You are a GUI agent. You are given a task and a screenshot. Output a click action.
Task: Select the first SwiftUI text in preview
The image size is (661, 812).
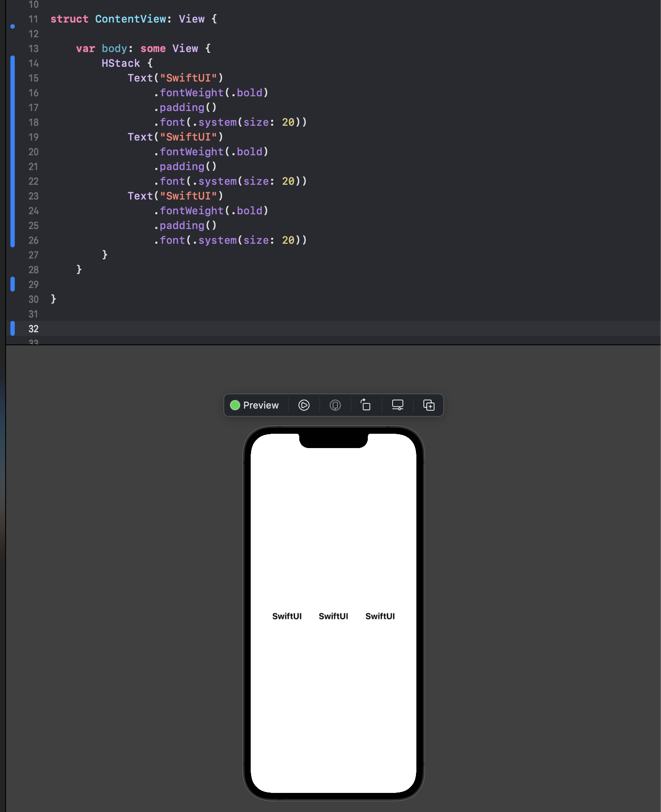pyautogui.click(x=287, y=616)
